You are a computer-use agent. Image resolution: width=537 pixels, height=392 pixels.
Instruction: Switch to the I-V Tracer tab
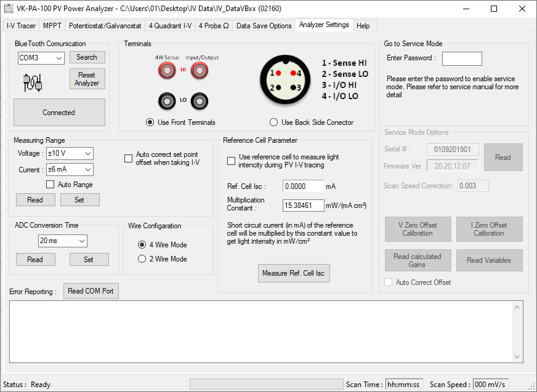tap(21, 26)
